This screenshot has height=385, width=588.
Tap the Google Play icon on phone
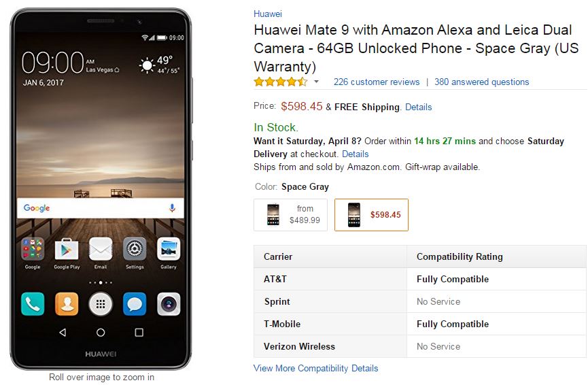[x=67, y=249]
